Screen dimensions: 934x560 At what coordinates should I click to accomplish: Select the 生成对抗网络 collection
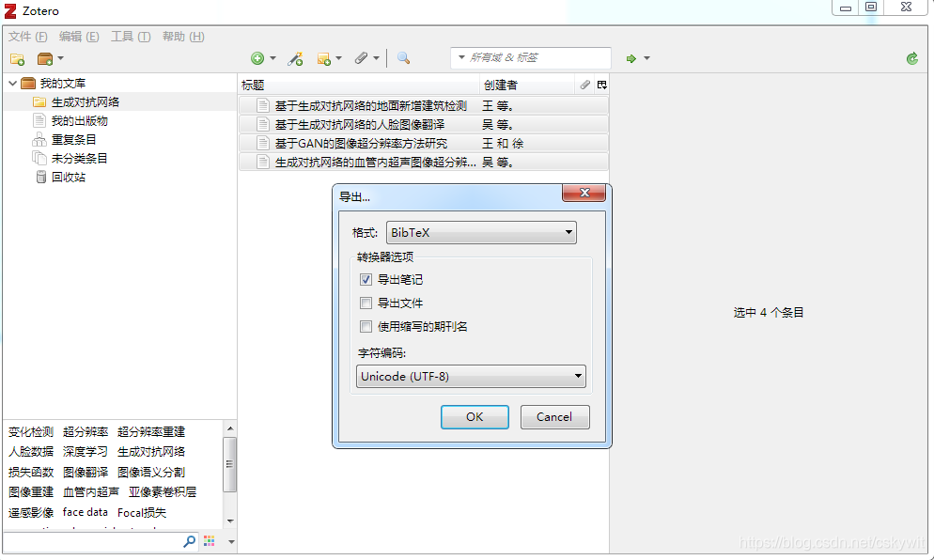tap(86, 101)
